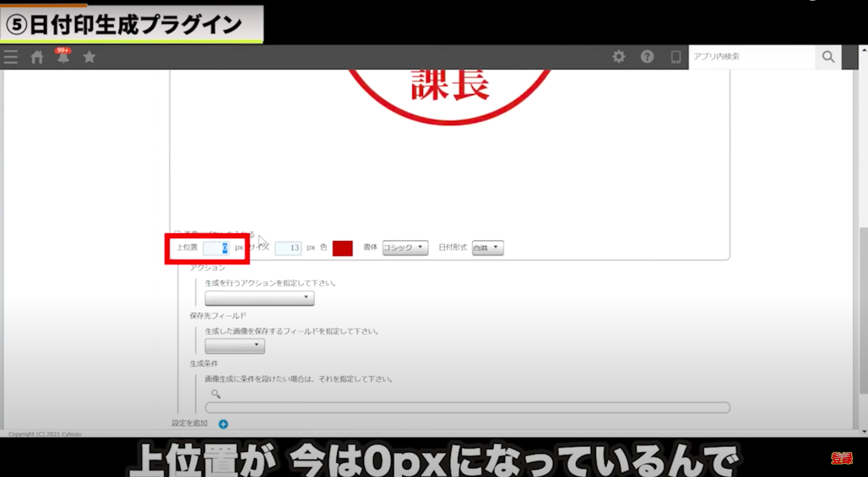Focus the アプリ内検索 search box

(x=751, y=57)
